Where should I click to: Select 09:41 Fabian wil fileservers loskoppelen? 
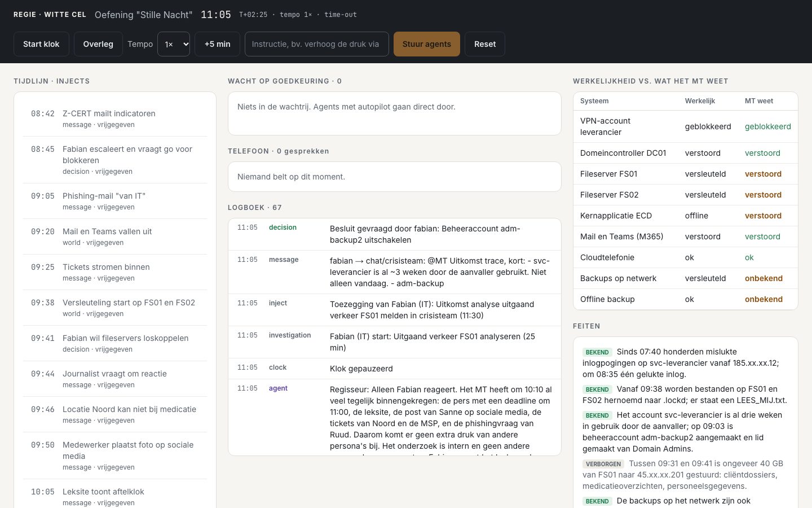[115, 343]
